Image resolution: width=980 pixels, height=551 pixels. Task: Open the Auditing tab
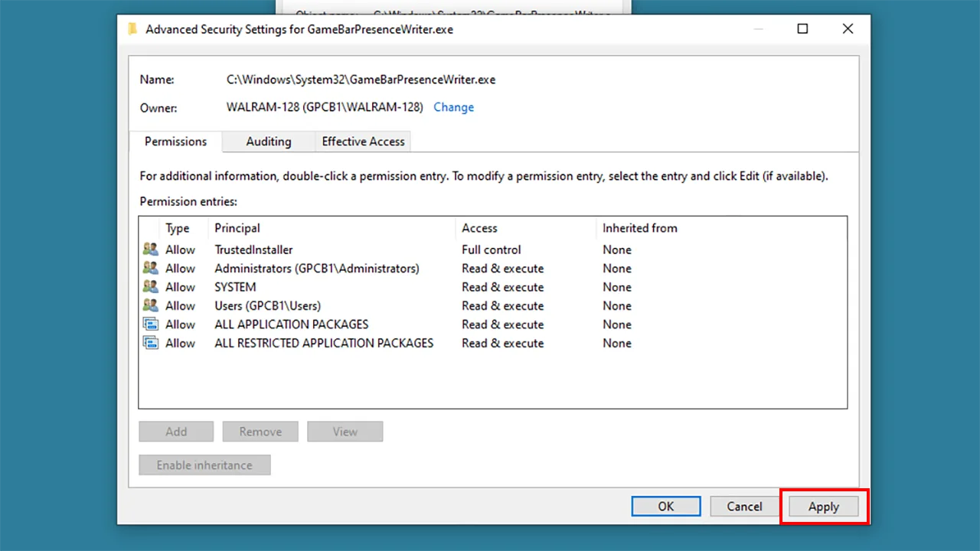269,142
